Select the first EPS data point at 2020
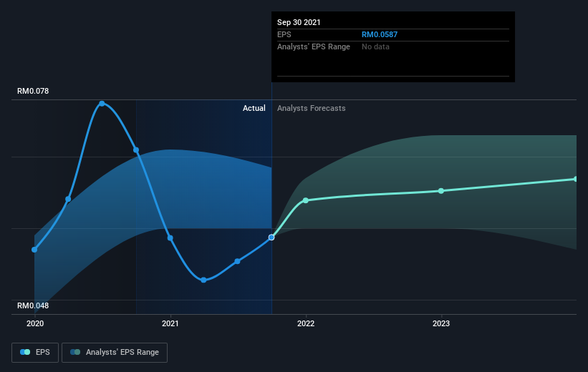This screenshot has width=588, height=372. (34, 250)
